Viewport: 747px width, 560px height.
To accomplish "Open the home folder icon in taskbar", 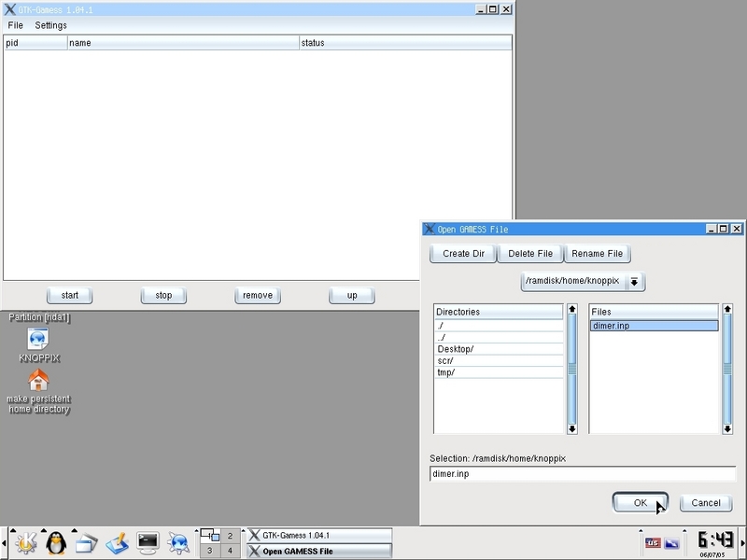I will (87, 541).
